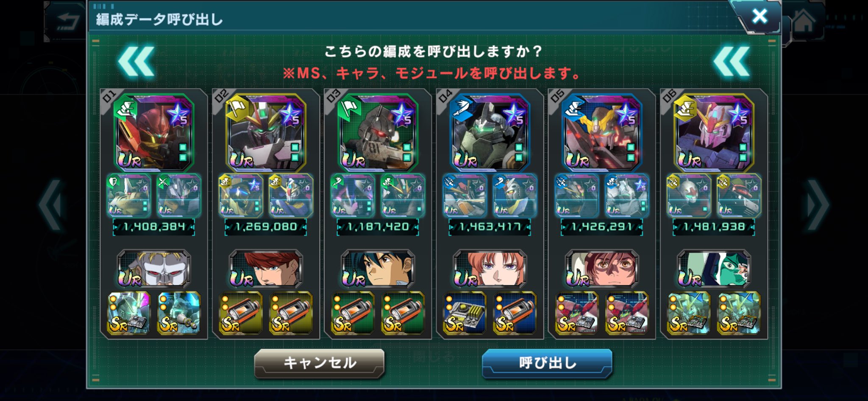Screen dimensions: 868x401
Task: Go to the next formation with right arrow
Action: [x=817, y=205]
